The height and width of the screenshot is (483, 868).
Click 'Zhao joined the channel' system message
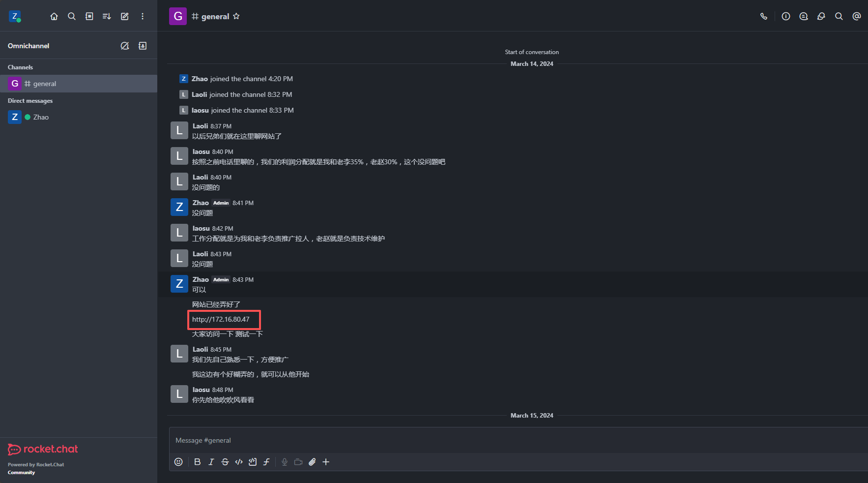(x=242, y=79)
